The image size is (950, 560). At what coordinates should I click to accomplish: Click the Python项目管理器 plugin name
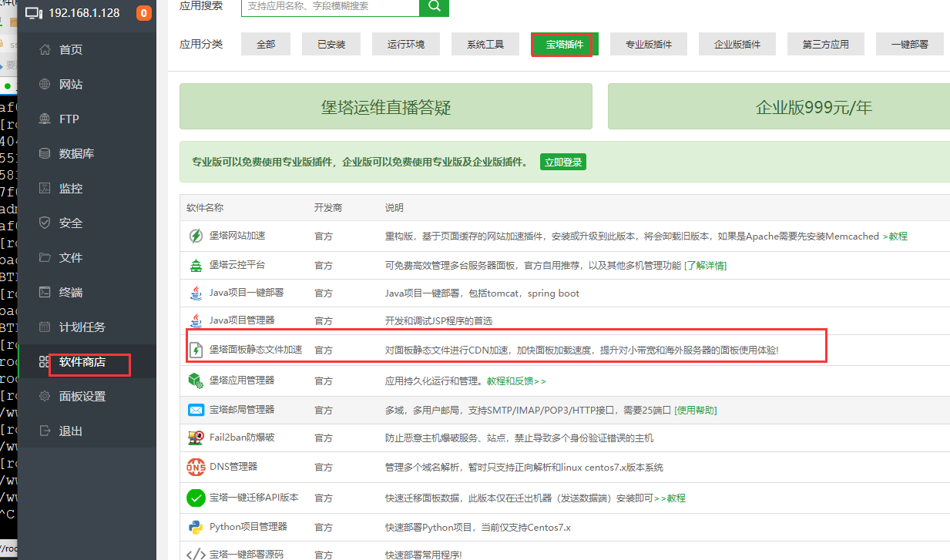tap(248, 527)
